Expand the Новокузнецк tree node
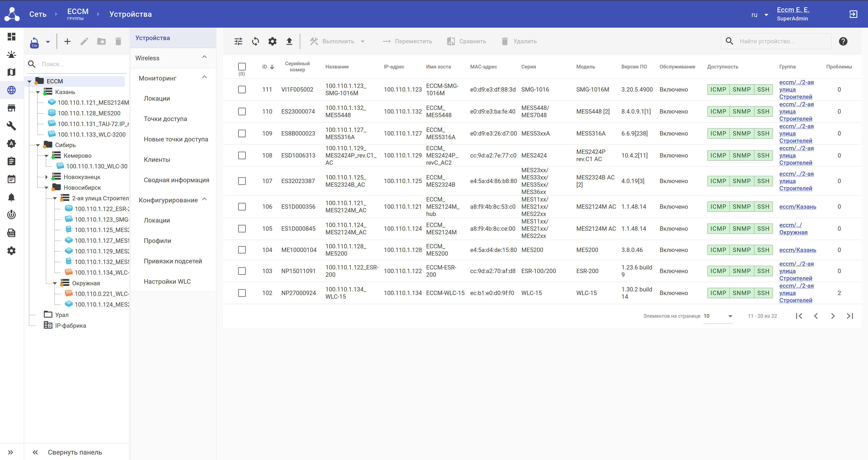This screenshot has width=868, height=460. tap(47, 177)
